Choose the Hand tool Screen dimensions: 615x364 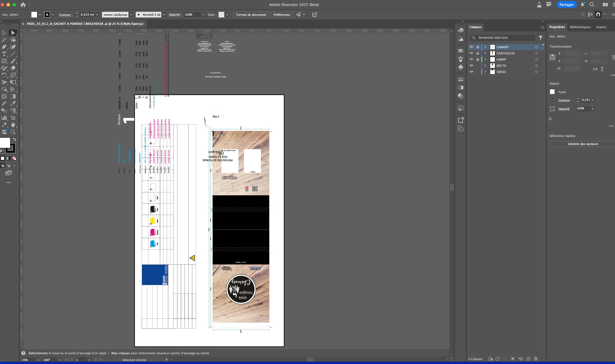pos(13,125)
